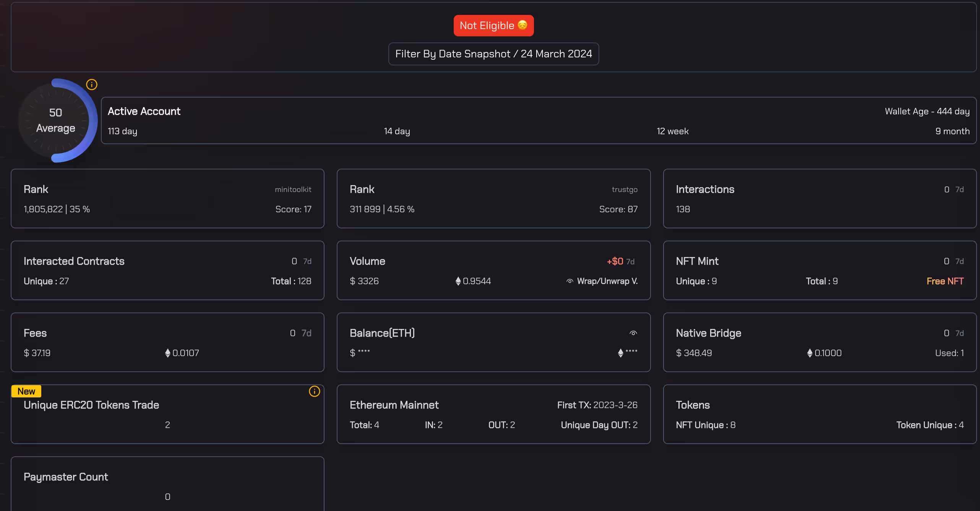Click the 50 Average score gauge
The width and height of the screenshot is (980, 511).
pos(56,120)
